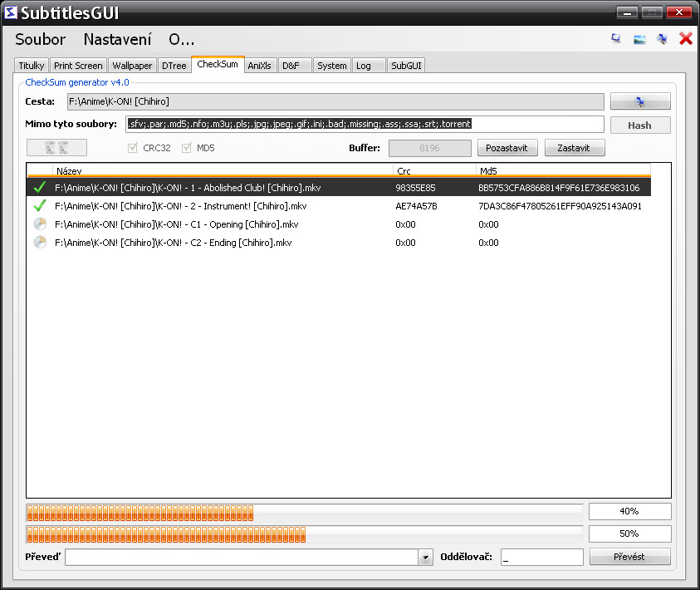The height and width of the screenshot is (590, 700).
Task: Switch to the AniXls tab
Action: pyautogui.click(x=259, y=66)
